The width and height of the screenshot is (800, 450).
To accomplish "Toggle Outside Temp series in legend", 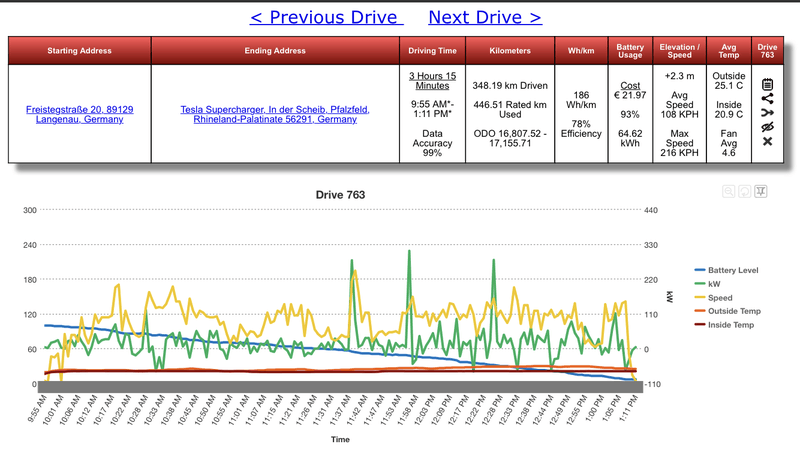I will 728,311.
